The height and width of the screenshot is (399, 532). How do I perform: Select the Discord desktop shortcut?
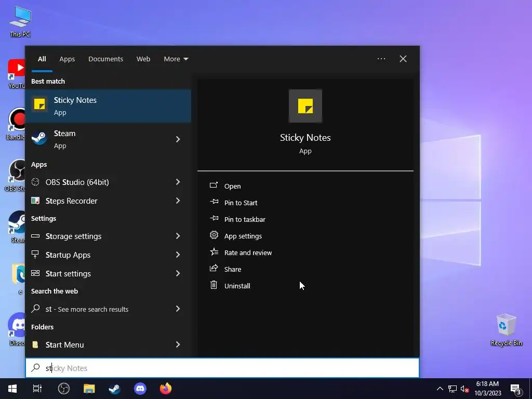17,329
